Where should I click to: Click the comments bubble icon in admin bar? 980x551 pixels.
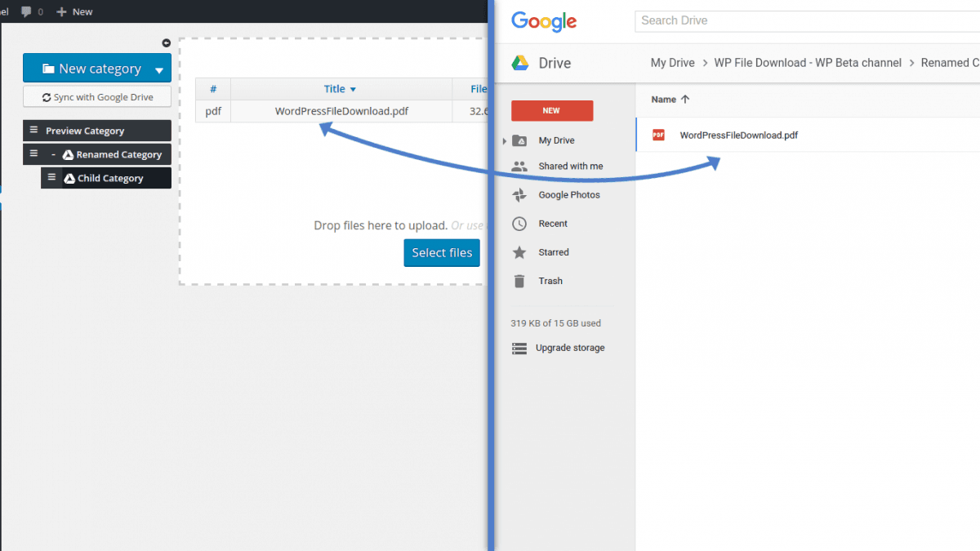[x=27, y=11]
